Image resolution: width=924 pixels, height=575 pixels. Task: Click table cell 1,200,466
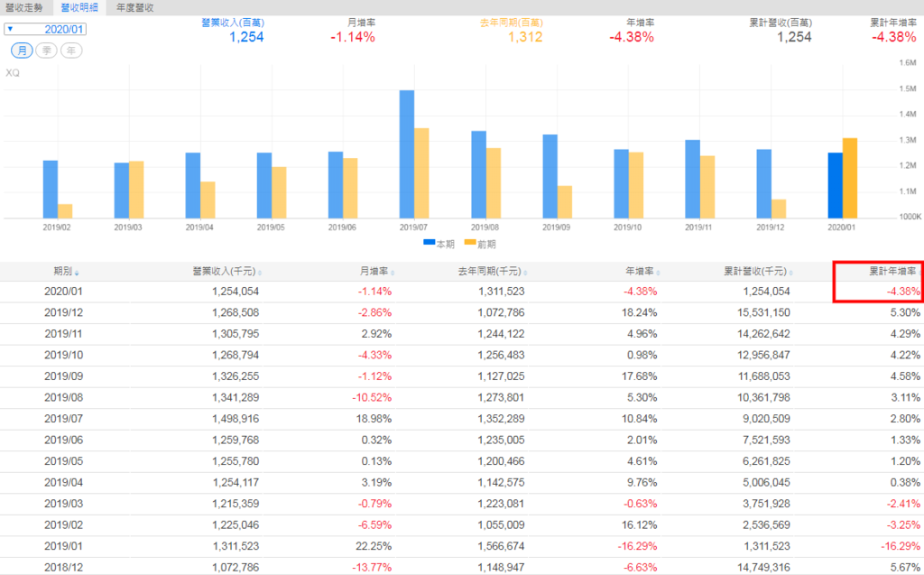(501, 461)
